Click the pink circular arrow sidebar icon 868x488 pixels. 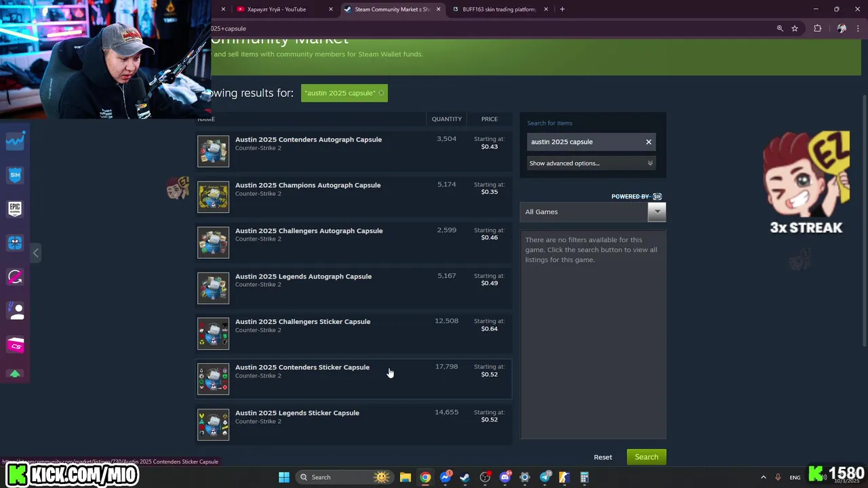click(x=15, y=277)
